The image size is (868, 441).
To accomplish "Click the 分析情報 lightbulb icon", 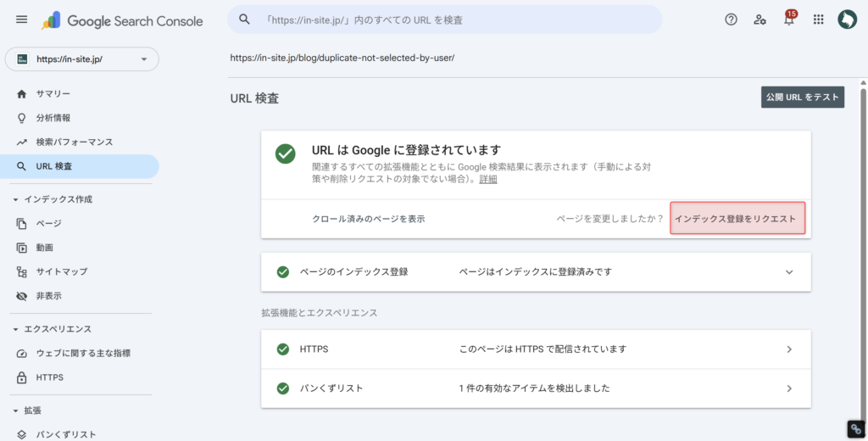I will coord(21,118).
